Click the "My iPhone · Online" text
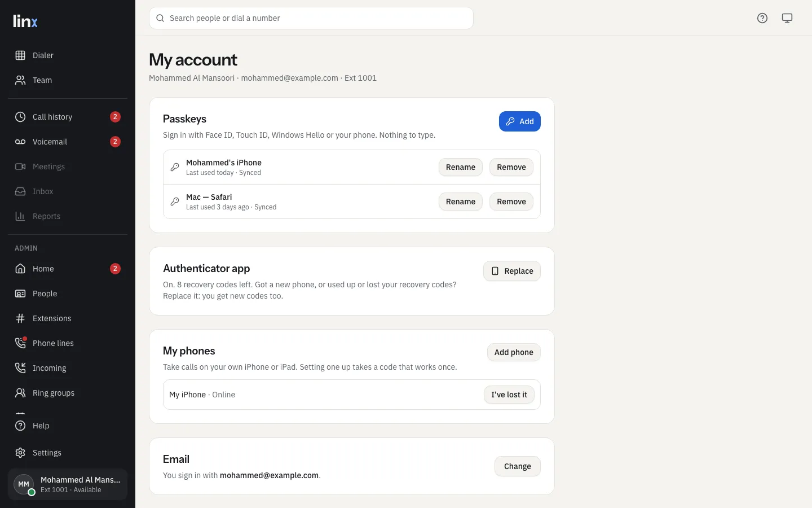812x508 pixels. tap(202, 395)
